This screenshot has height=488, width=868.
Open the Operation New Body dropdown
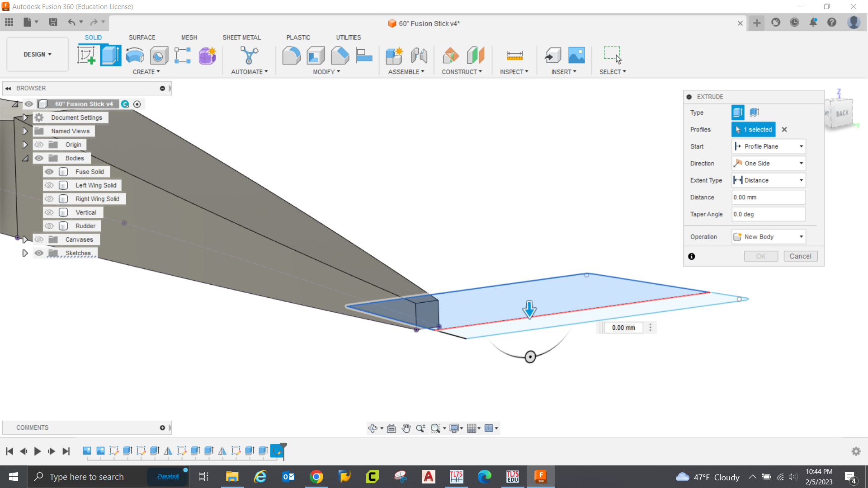[x=769, y=237]
